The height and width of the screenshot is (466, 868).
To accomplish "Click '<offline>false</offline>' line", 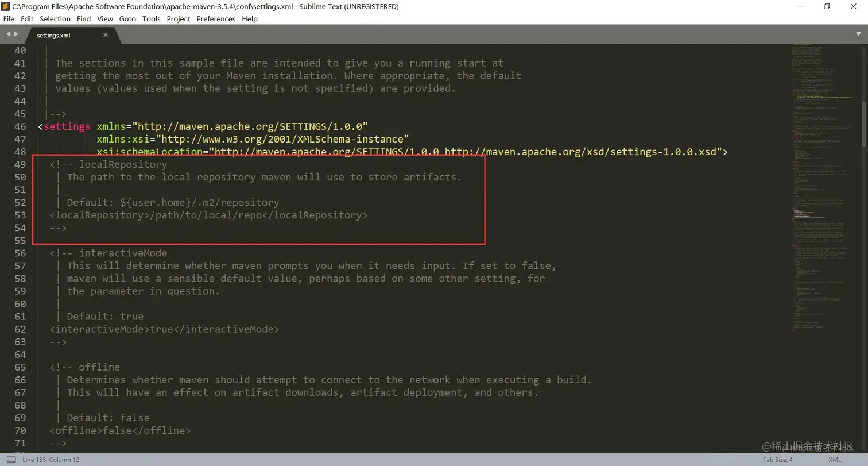I will (x=120, y=430).
